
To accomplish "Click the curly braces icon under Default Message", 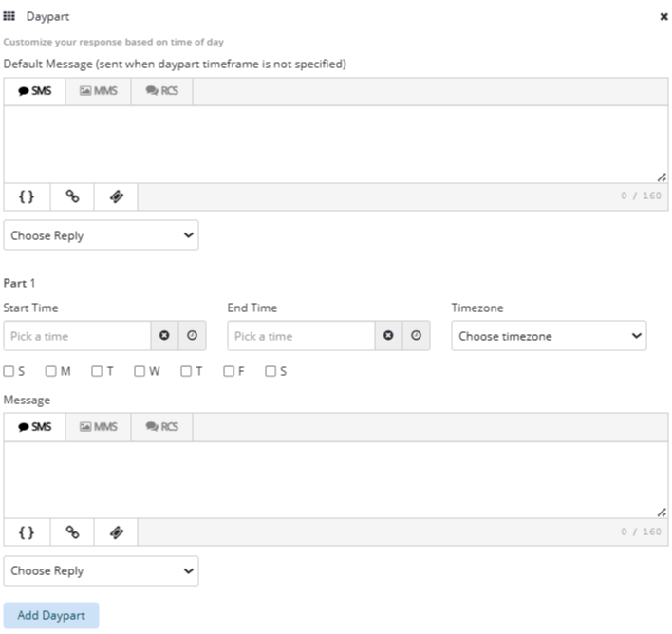I will pos(27,196).
